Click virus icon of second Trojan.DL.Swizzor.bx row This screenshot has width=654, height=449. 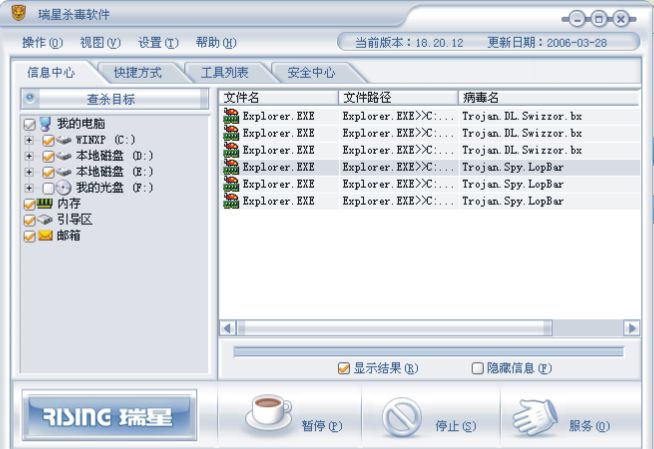(x=231, y=133)
